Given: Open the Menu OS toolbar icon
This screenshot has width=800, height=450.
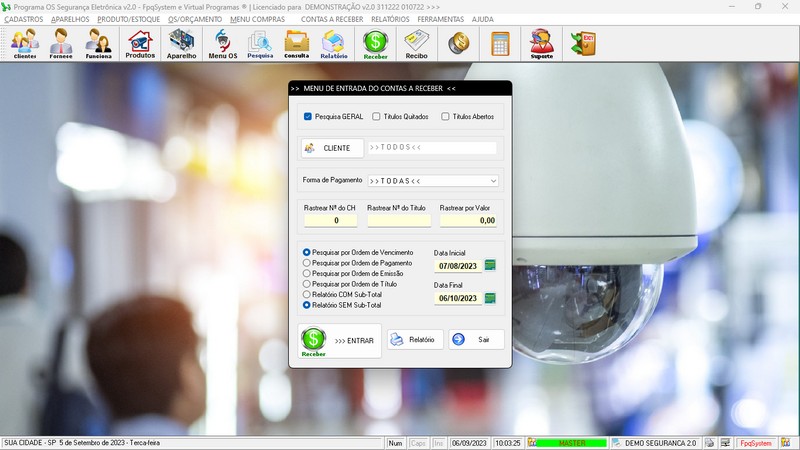Looking at the screenshot, I should 222,44.
